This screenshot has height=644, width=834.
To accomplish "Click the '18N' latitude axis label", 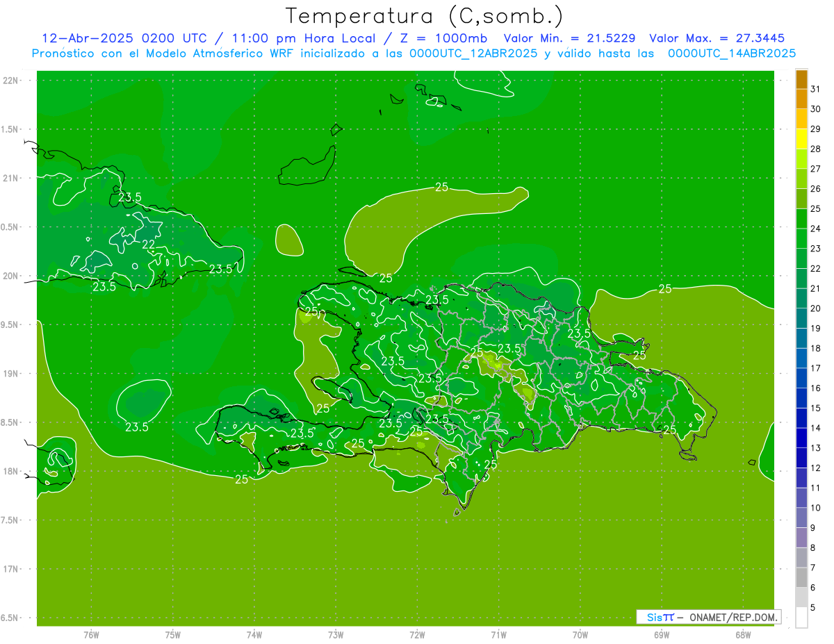I will point(12,471).
